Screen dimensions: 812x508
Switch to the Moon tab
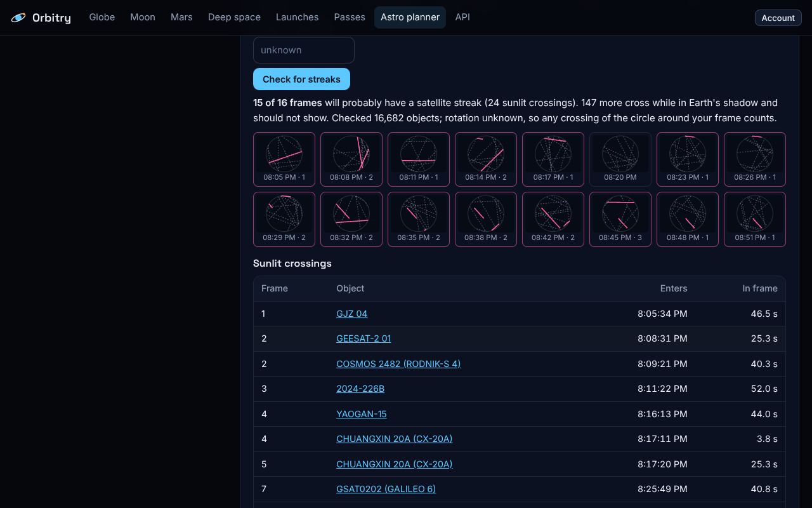coord(143,17)
